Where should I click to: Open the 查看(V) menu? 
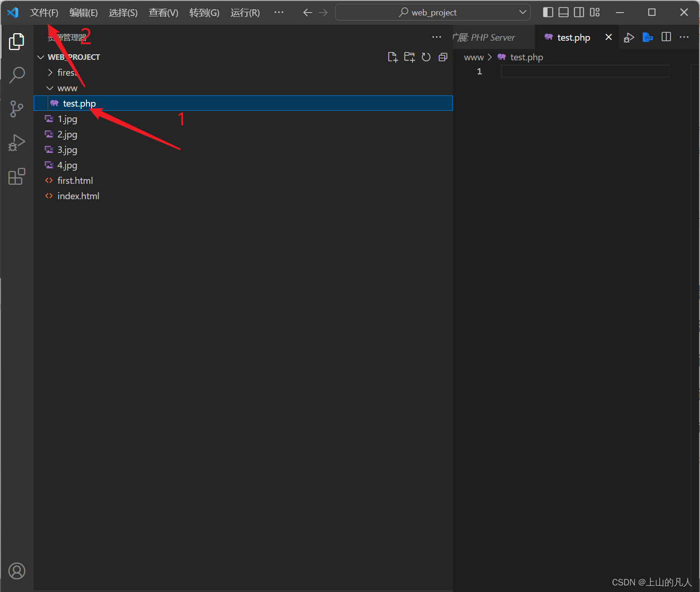pos(164,13)
